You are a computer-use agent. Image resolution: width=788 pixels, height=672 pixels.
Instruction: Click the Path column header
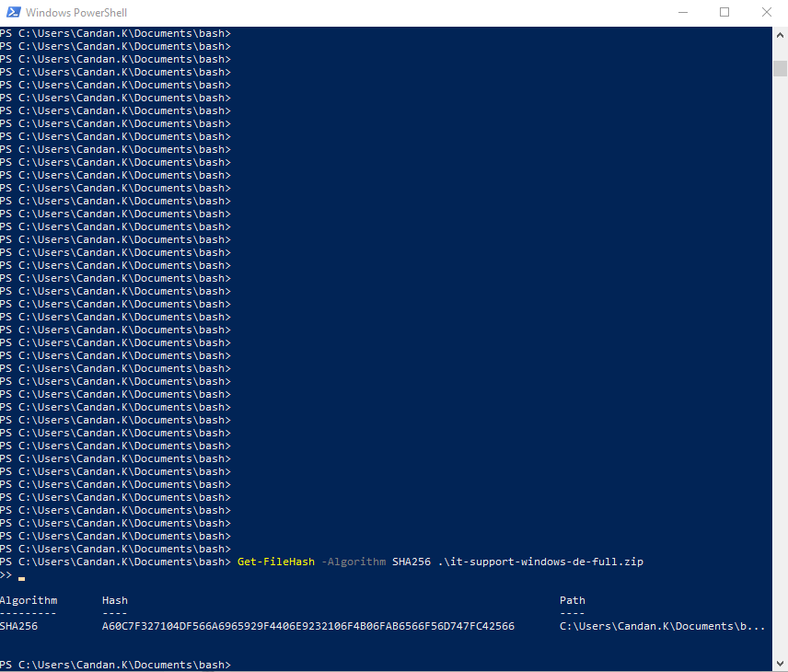click(572, 600)
